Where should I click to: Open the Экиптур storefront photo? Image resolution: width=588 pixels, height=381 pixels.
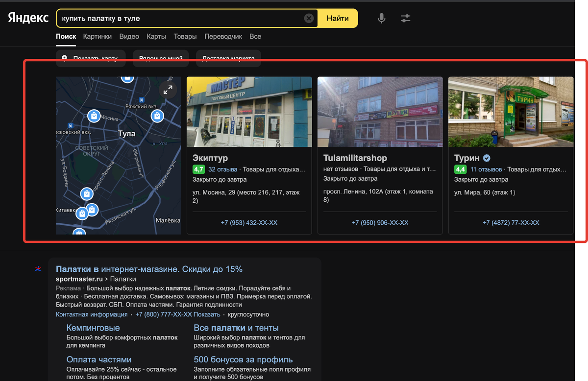click(249, 112)
